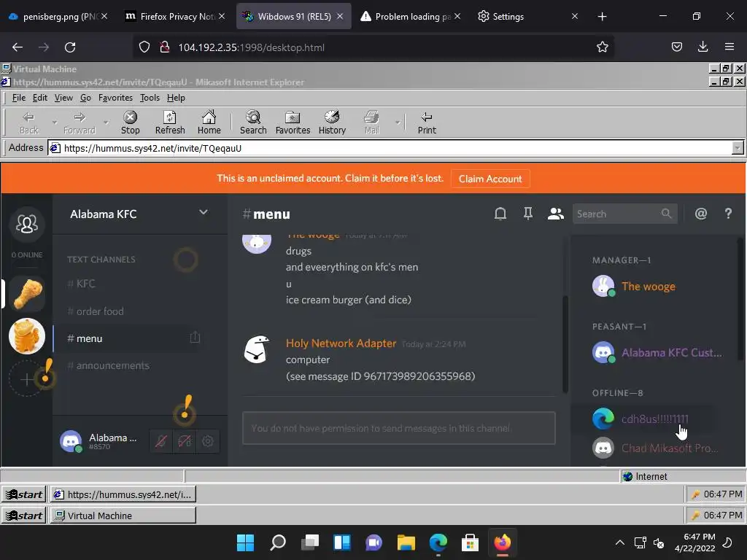The image size is (747, 560).
Task: Select The wooge in member list
Action: coord(648,286)
